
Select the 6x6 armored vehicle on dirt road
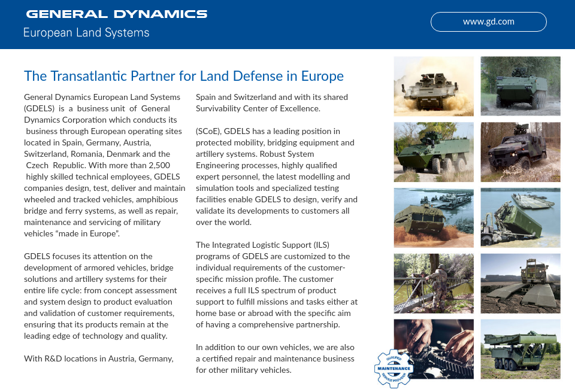433,151
